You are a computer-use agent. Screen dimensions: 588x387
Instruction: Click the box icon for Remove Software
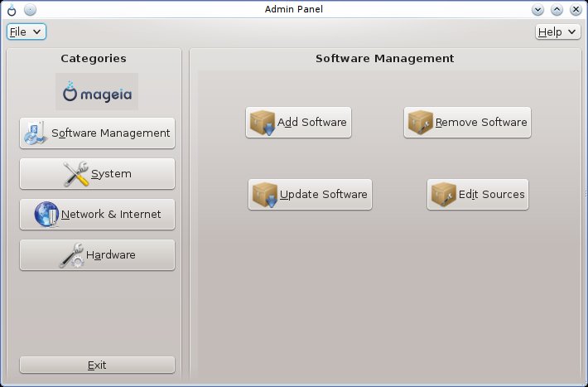tap(421, 123)
